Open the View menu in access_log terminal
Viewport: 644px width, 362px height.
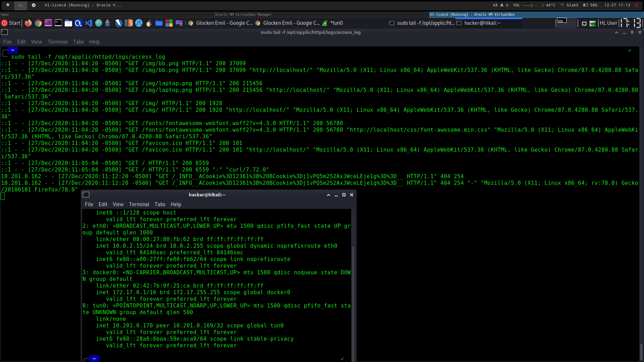(x=37, y=42)
